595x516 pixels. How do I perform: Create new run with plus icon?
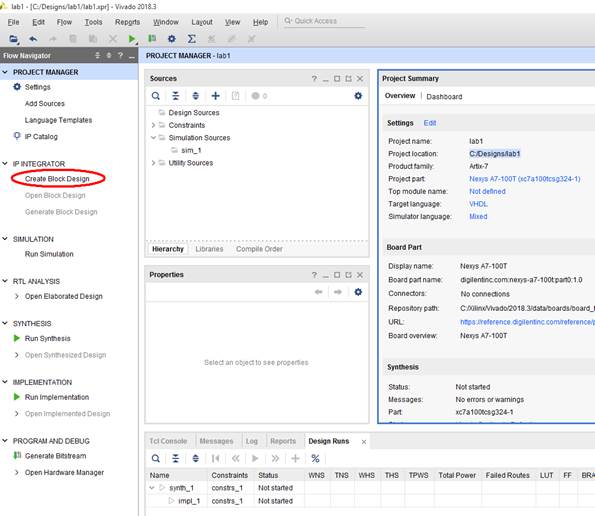click(295, 459)
